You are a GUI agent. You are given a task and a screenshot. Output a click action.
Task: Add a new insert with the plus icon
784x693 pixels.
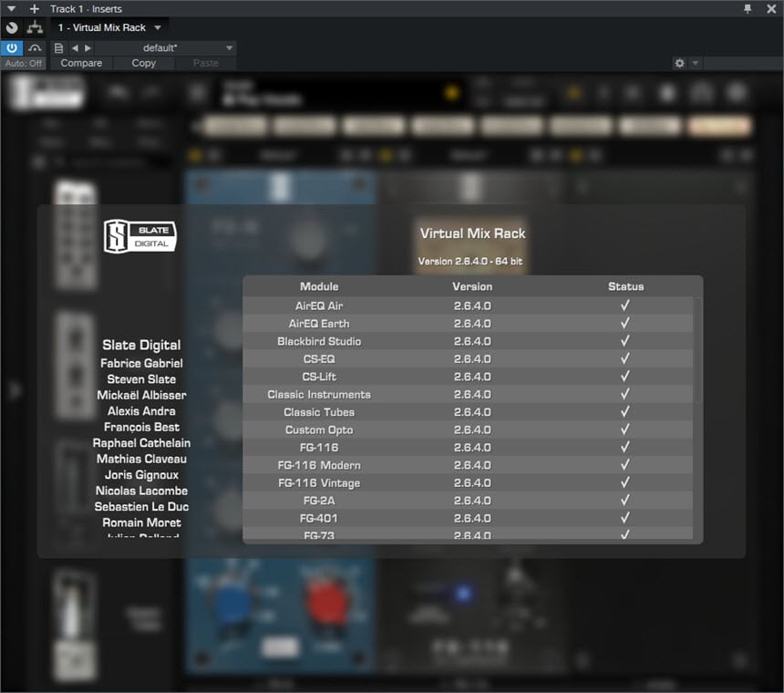point(34,8)
